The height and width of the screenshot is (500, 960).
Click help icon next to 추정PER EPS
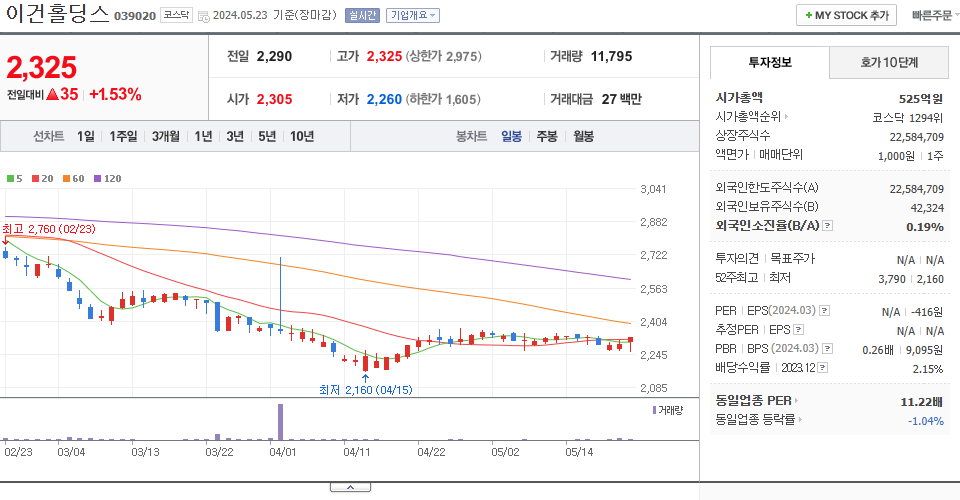pos(798,330)
